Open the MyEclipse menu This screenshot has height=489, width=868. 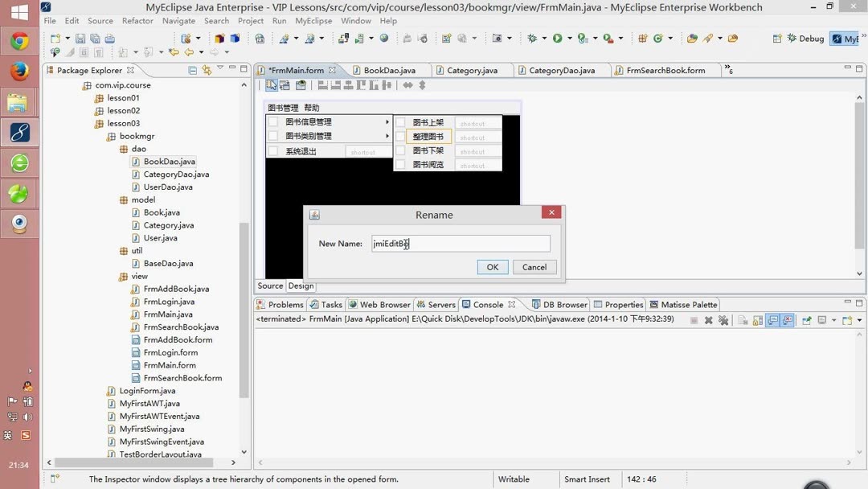coord(313,20)
